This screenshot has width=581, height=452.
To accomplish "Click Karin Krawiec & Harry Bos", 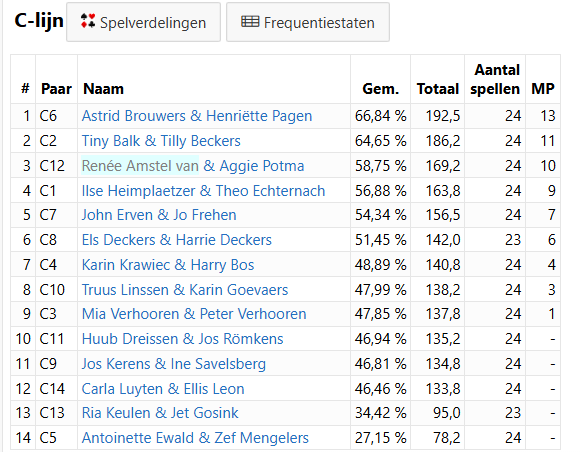I will coord(168,265).
